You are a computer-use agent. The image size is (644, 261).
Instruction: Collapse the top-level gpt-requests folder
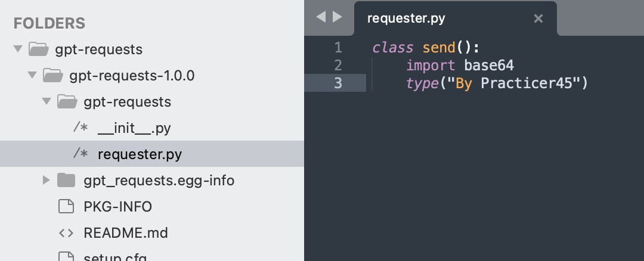coord(18,49)
